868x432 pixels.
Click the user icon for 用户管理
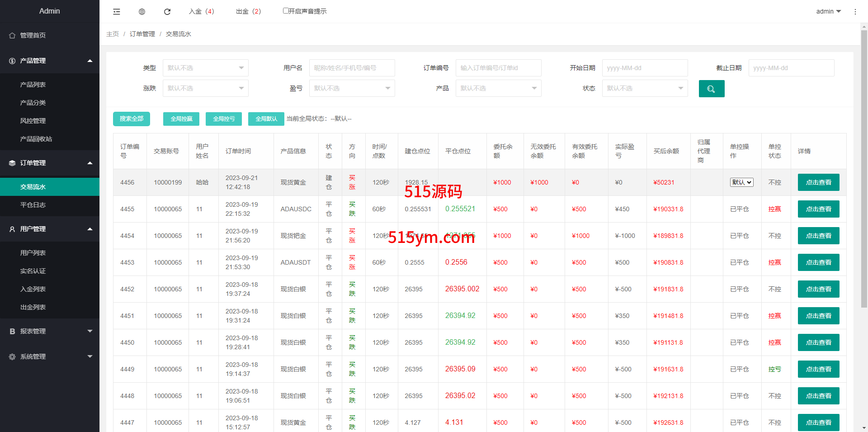coord(12,229)
